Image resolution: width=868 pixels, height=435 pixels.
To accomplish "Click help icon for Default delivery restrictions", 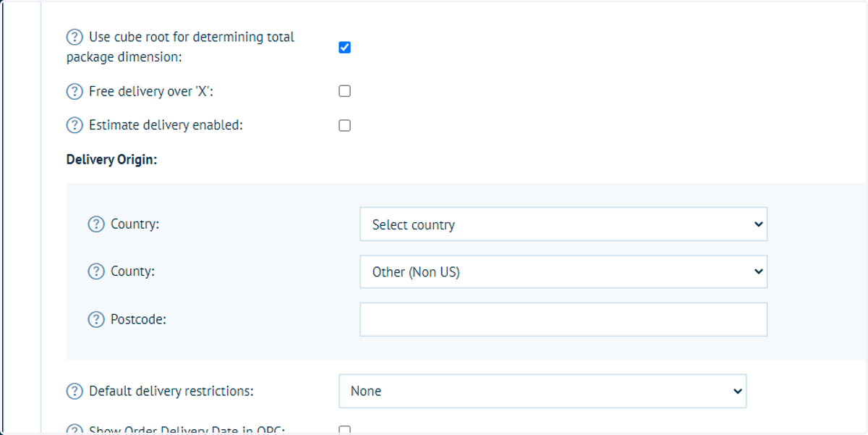I will (75, 392).
